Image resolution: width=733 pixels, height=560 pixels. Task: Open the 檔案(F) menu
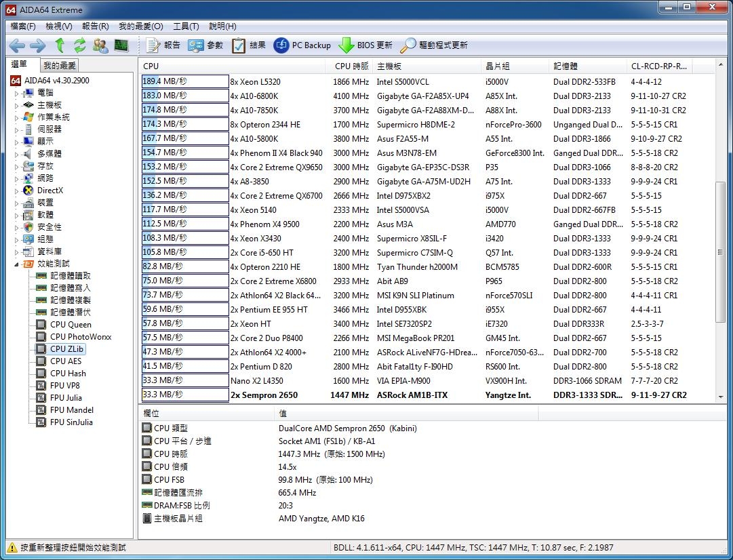[x=23, y=26]
